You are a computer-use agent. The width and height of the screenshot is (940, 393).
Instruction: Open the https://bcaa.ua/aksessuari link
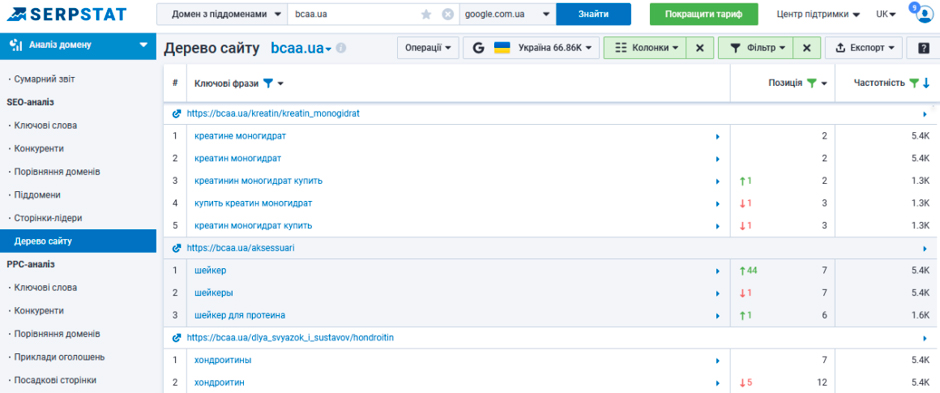click(x=240, y=247)
